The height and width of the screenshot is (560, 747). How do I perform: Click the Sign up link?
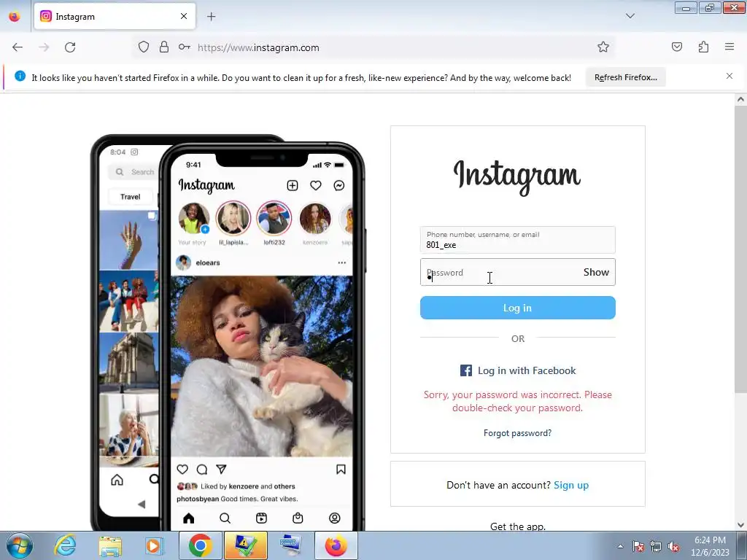[x=571, y=485]
